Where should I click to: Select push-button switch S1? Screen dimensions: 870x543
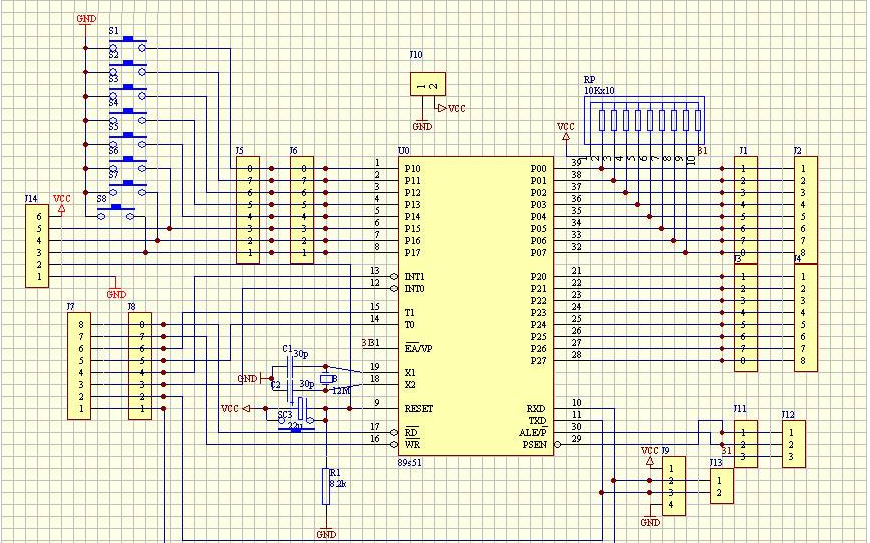tap(128, 44)
